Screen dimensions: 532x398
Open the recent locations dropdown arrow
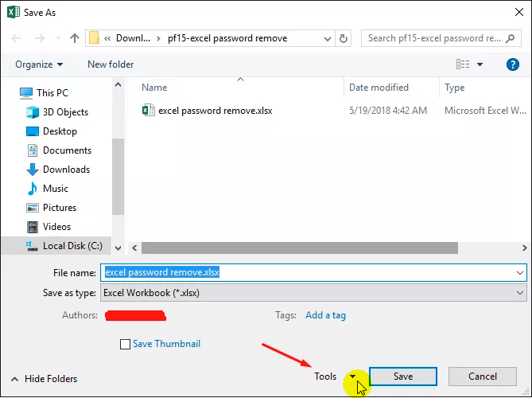pos(58,38)
